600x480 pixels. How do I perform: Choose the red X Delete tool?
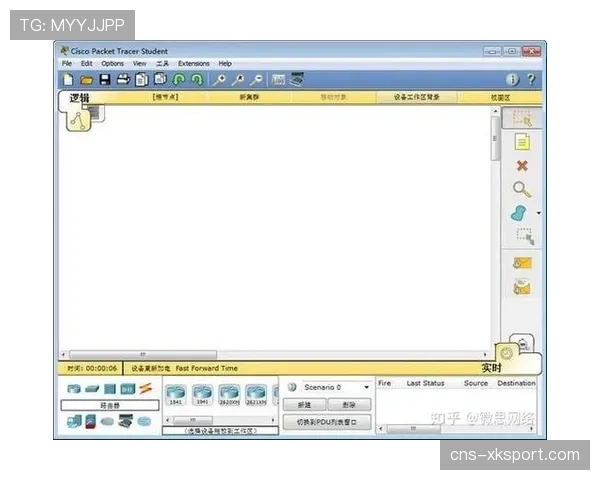pyautogui.click(x=522, y=166)
